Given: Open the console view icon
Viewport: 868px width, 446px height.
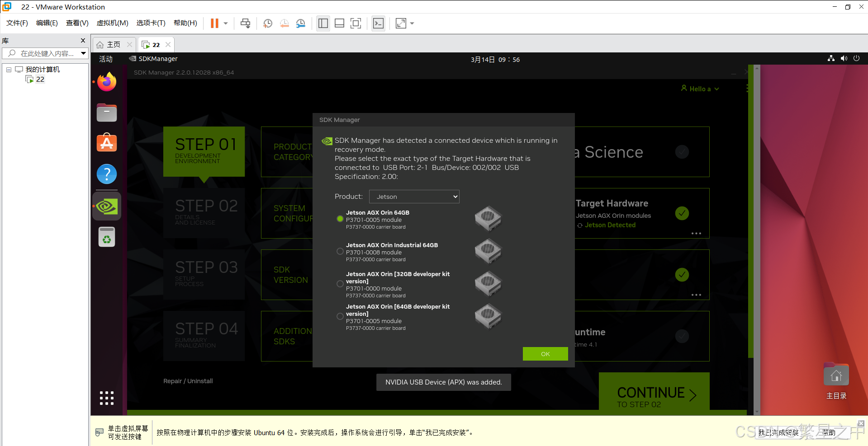Looking at the screenshot, I should pos(378,23).
